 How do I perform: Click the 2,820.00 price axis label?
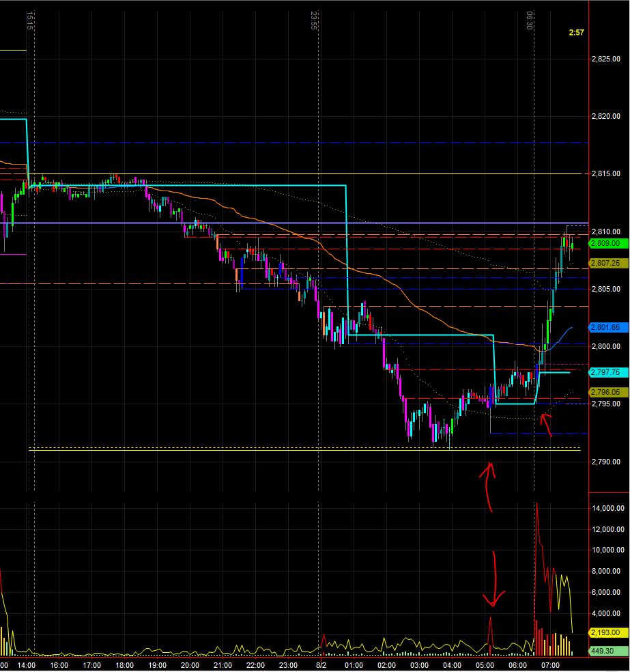click(605, 117)
